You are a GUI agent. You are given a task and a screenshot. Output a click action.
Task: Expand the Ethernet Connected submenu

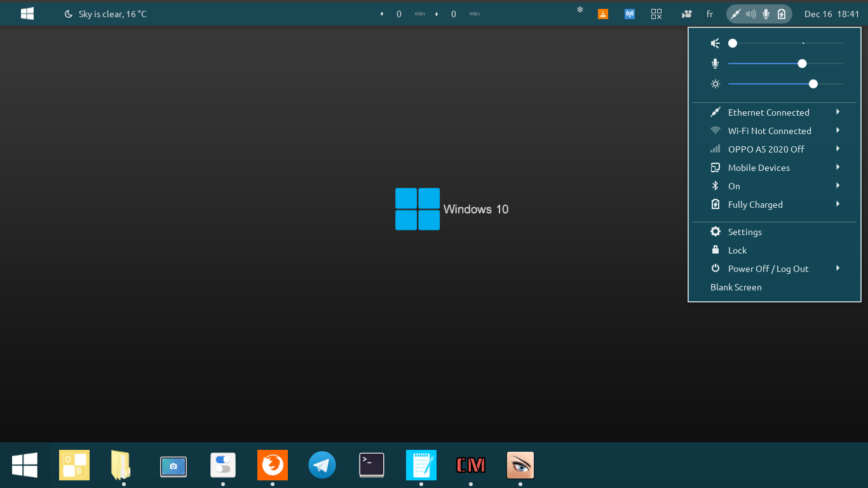774,112
